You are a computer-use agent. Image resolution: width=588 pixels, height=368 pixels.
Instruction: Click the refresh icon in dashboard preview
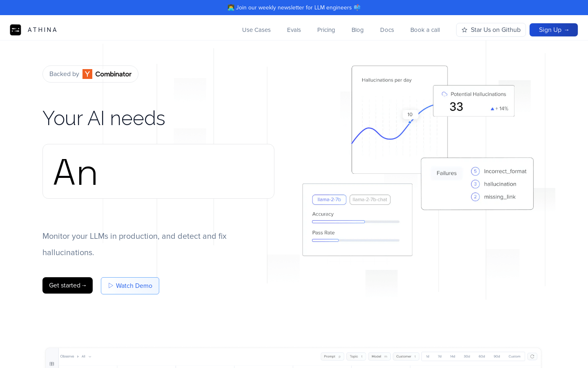(532, 357)
